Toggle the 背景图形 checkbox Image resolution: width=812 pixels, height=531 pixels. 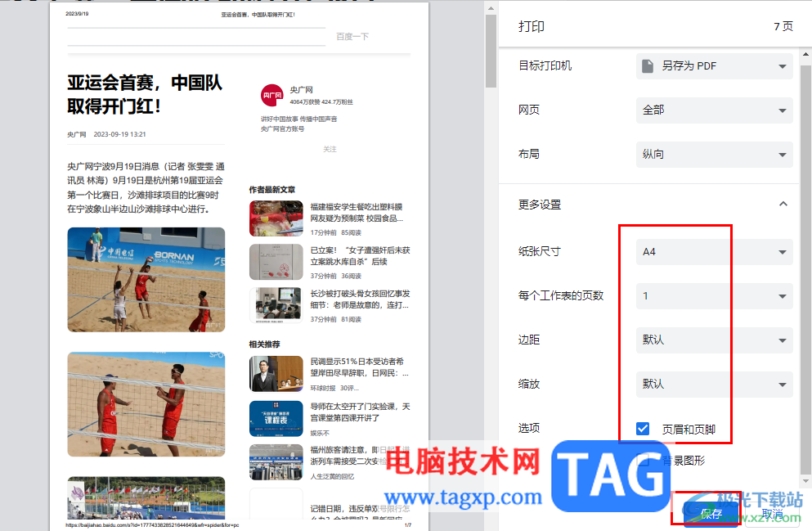(x=643, y=460)
